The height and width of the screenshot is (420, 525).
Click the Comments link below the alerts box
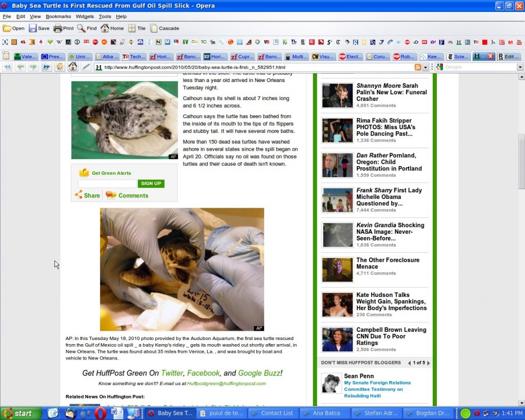point(127,195)
